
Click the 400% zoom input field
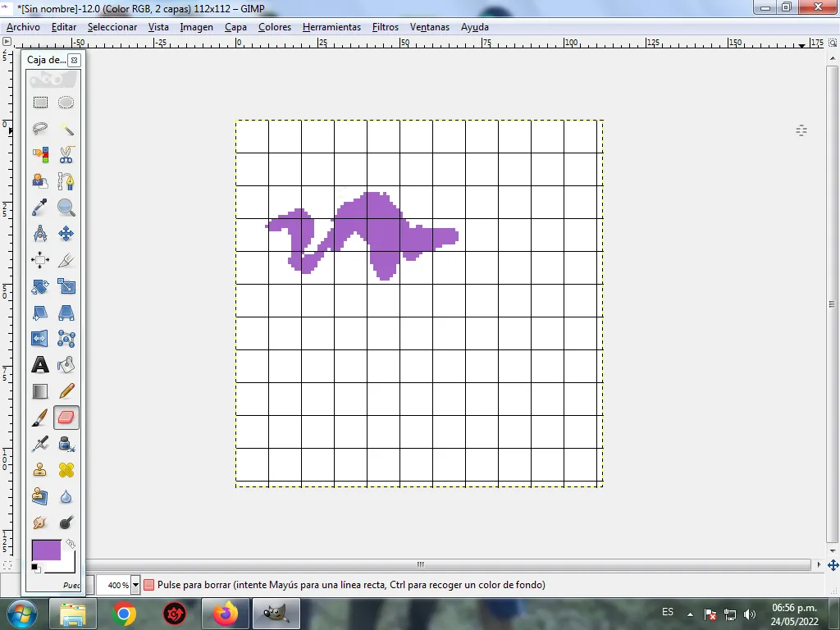pos(113,585)
